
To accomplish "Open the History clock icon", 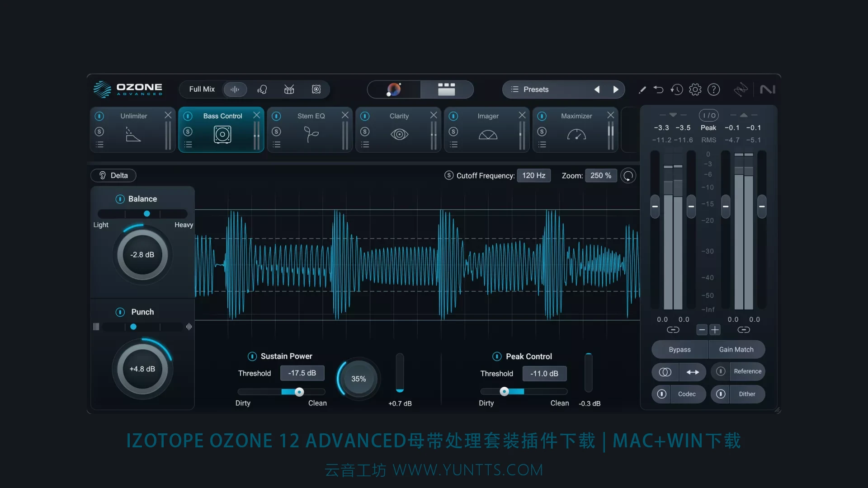I will pos(677,89).
